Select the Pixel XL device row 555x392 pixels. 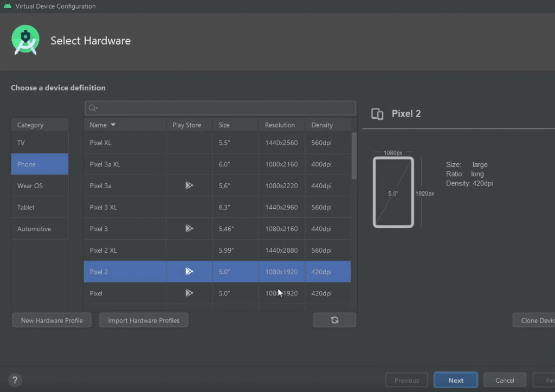[217, 143]
